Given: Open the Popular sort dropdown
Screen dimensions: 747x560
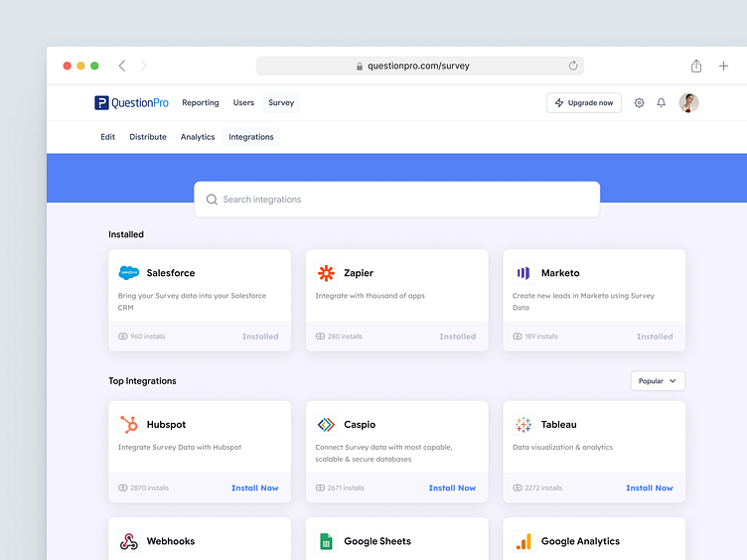Looking at the screenshot, I should pyautogui.click(x=658, y=381).
